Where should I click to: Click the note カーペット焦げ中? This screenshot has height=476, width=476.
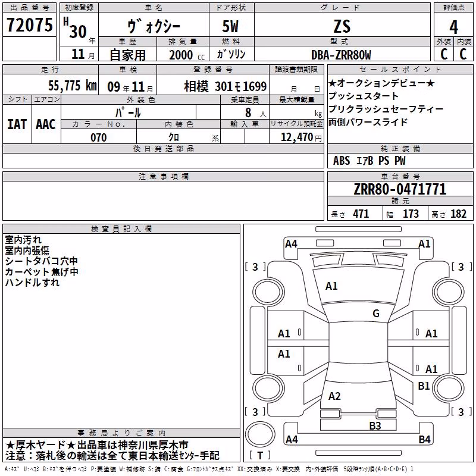point(42,271)
